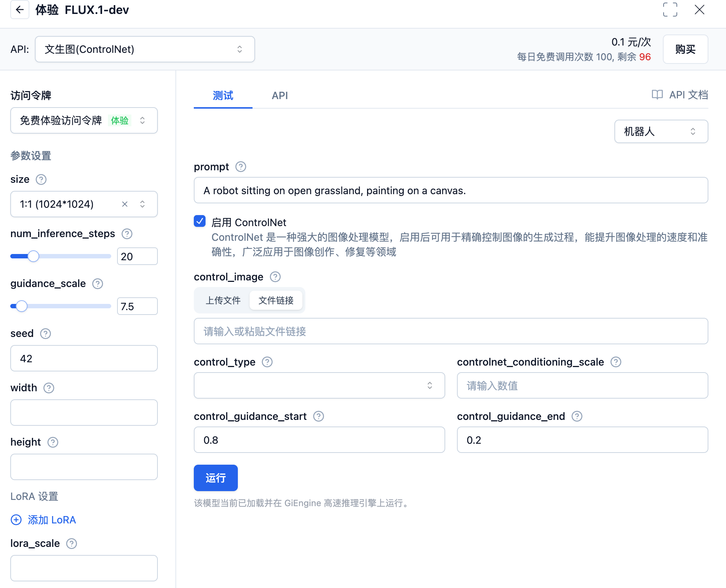Focus the height input field
726x588 pixels.
[84, 467]
